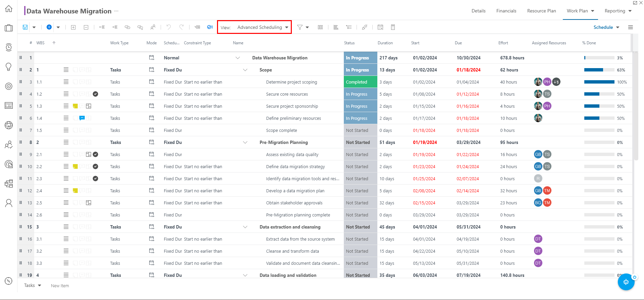Click the columns chooser toolbar icon
The image size is (644, 300).
(320, 27)
